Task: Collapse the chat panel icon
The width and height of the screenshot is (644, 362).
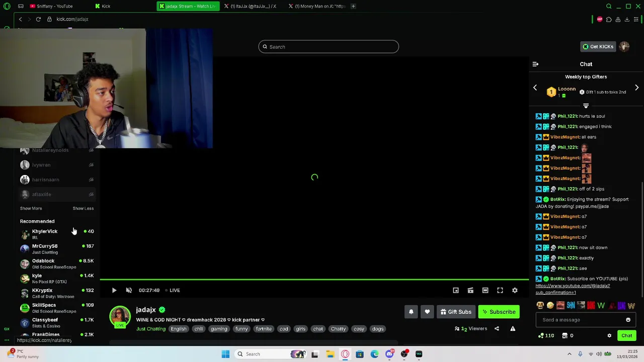Action: 535,64
